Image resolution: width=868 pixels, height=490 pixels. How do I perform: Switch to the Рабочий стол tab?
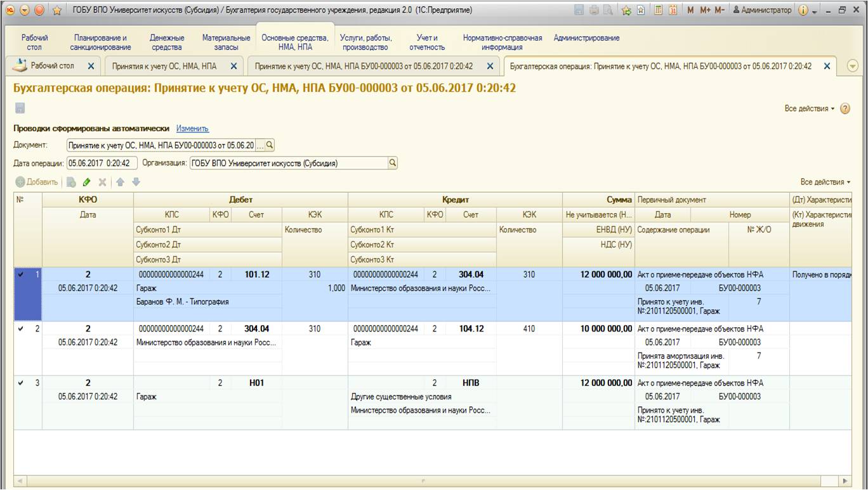pos(54,65)
